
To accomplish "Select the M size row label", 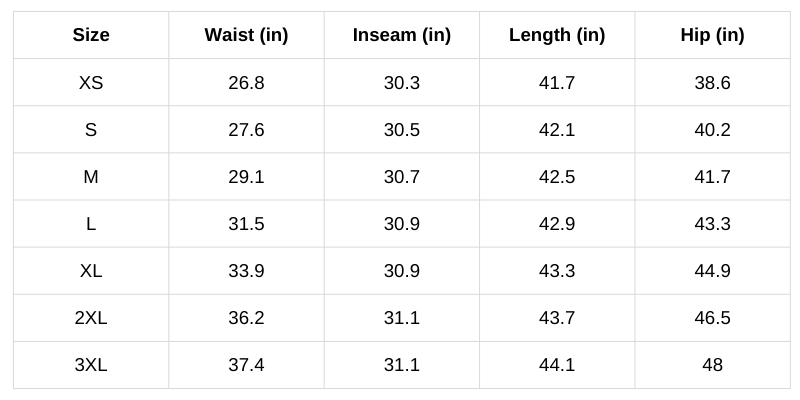I will click(91, 177).
